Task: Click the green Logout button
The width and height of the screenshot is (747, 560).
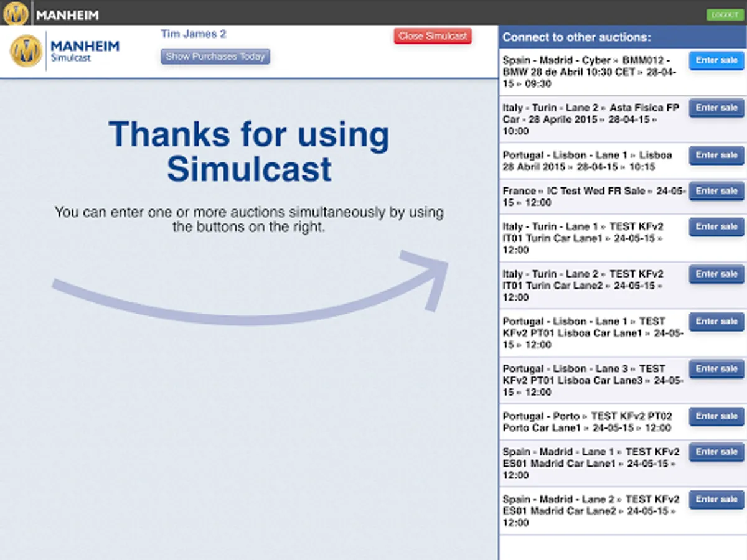Action: pyautogui.click(x=725, y=15)
